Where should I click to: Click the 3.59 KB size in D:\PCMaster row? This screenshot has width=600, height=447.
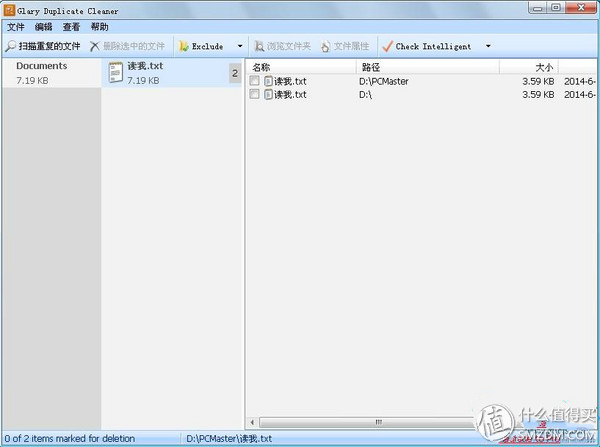(x=538, y=81)
